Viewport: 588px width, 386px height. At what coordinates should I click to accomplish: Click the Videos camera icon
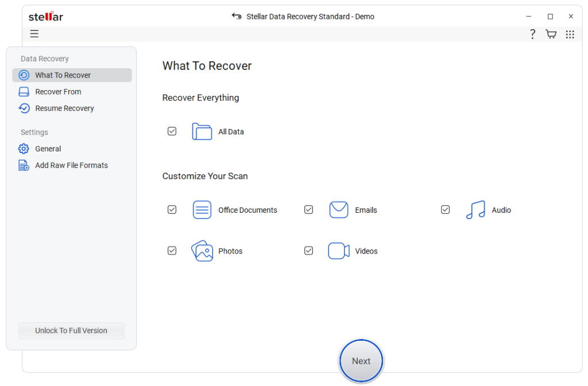[338, 251]
